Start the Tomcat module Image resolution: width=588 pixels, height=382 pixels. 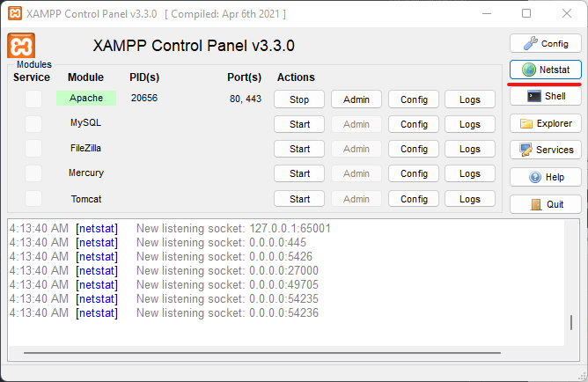click(x=299, y=199)
